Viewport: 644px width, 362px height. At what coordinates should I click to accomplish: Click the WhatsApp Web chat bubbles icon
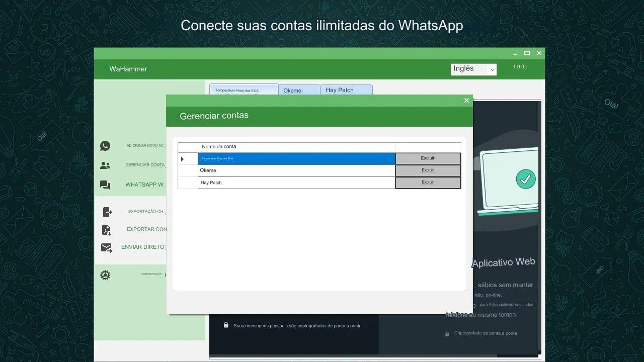pyautogui.click(x=105, y=185)
